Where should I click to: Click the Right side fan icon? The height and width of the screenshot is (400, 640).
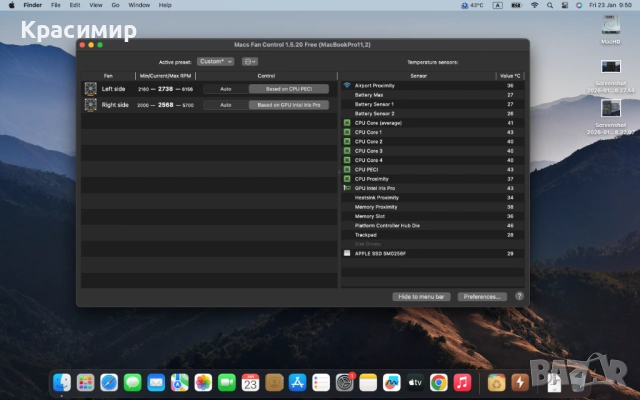91,105
